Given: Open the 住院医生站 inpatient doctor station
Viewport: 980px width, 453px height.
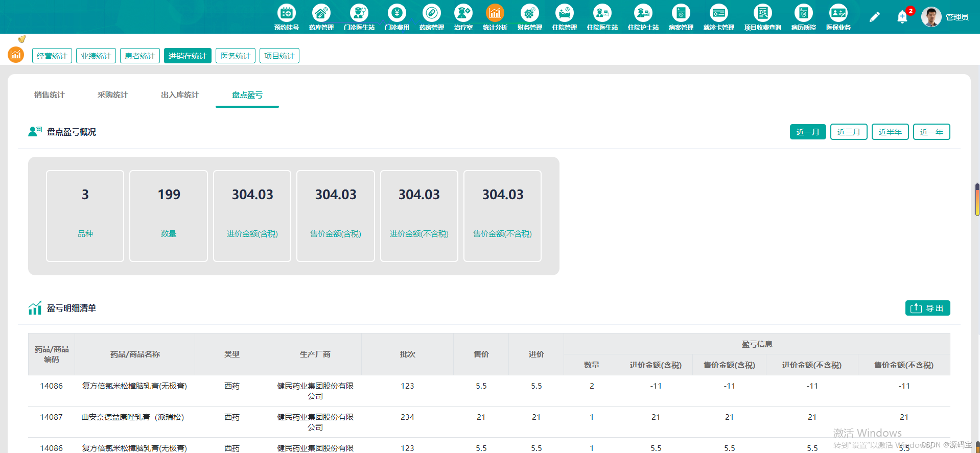Looking at the screenshot, I should point(602,17).
